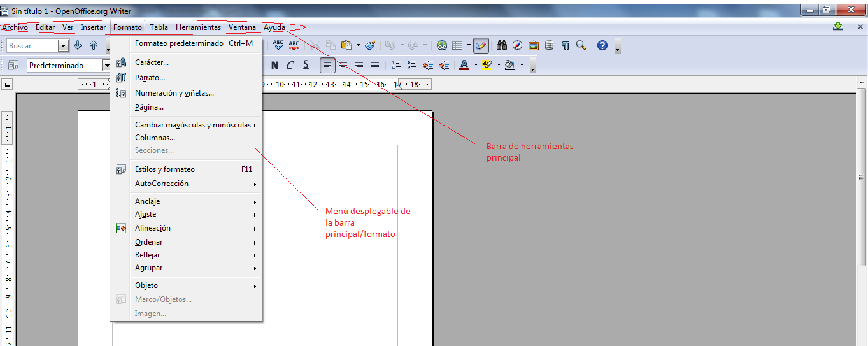868x346 pixels.
Task: Open OpenOffice Help question mark icon
Action: click(602, 45)
